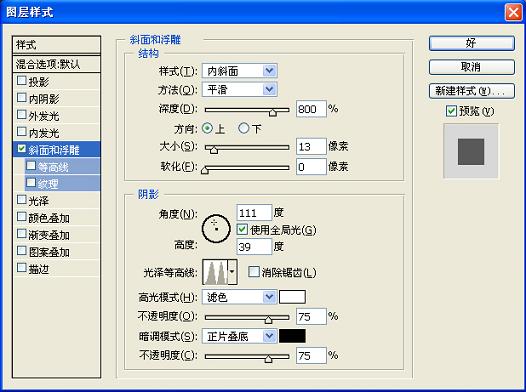
Task: Click the angle dial circle
Action: coord(216,229)
